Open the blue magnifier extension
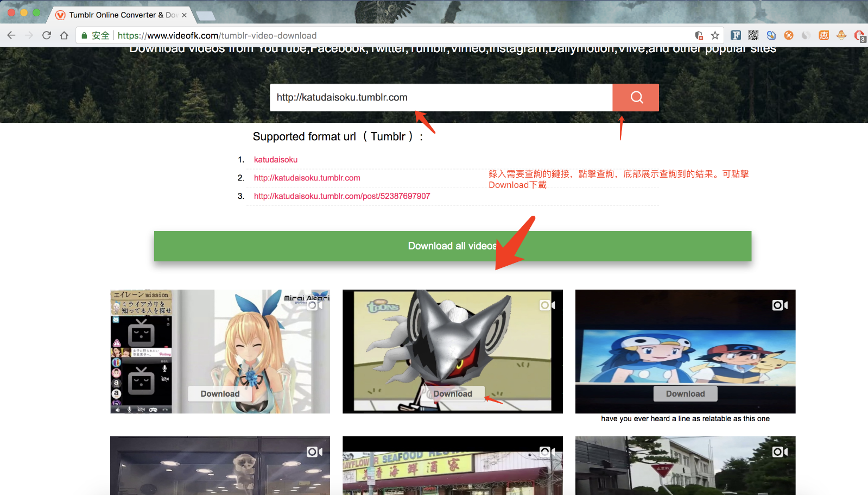Image resolution: width=868 pixels, height=495 pixels. pyautogui.click(x=771, y=35)
